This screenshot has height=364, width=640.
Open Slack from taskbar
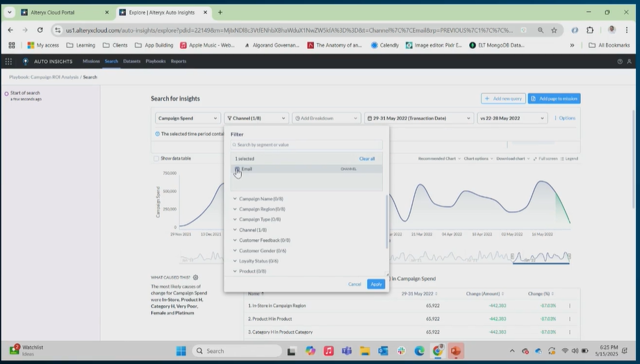[x=401, y=351]
